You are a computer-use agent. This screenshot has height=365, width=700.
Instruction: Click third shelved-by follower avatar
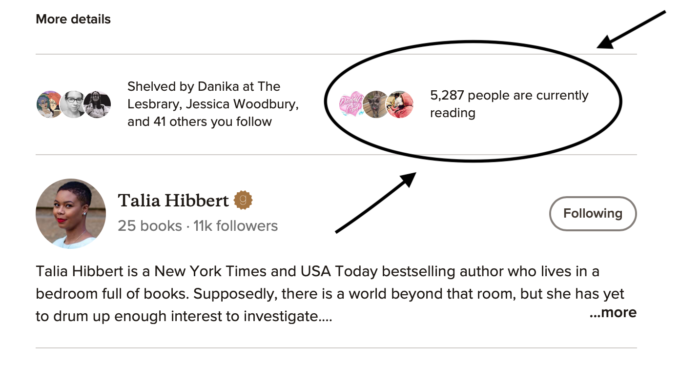point(97,104)
